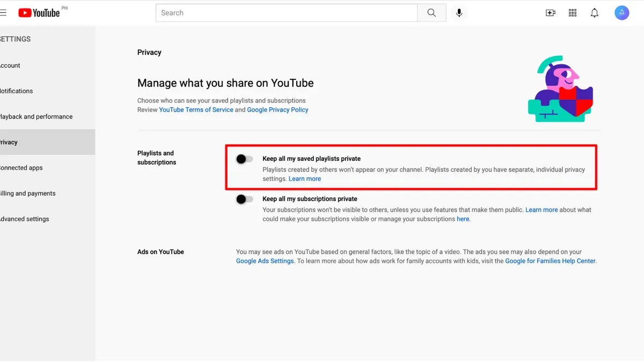Click 'Ads on YouTube' section label
This screenshot has height=362, width=644.
(x=160, y=252)
